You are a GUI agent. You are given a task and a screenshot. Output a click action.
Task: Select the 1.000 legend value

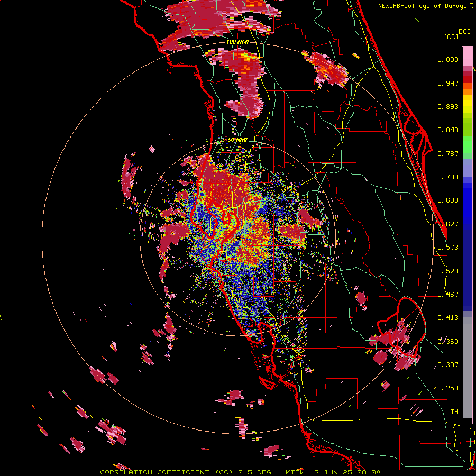coord(448,59)
